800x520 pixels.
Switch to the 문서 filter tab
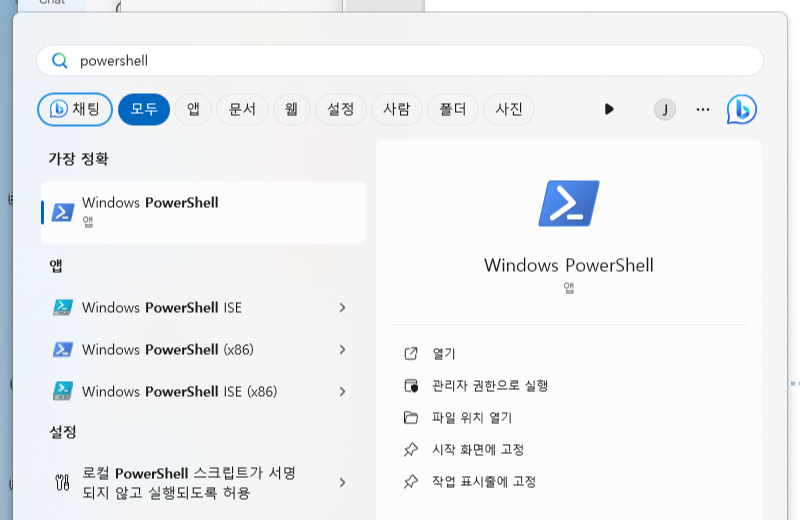(x=242, y=109)
